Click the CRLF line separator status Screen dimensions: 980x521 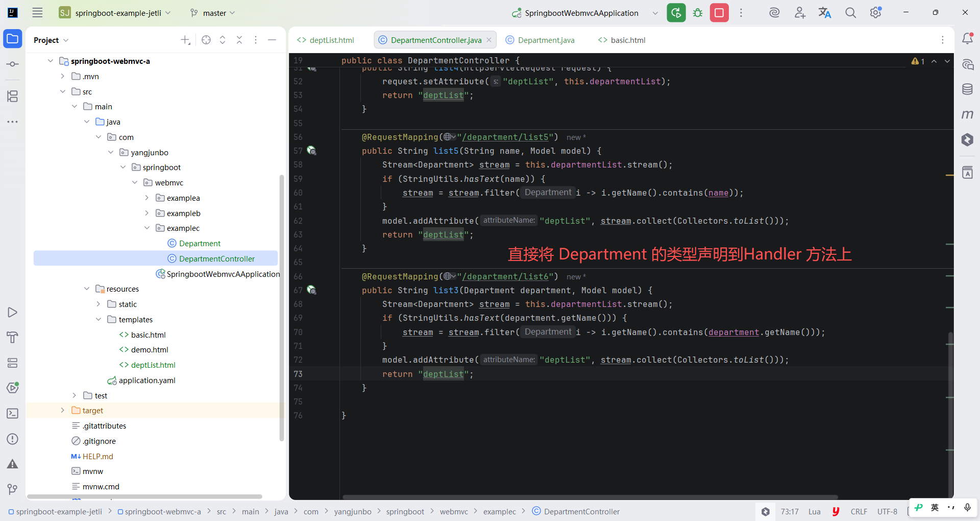[x=859, y=511]
